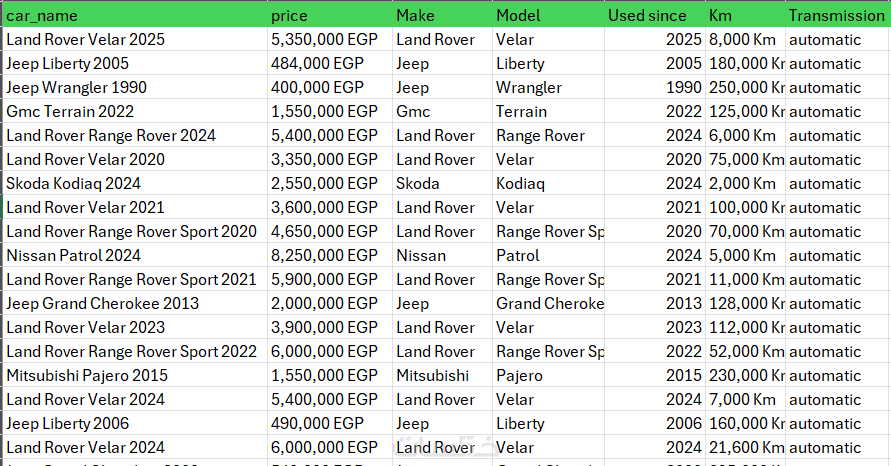This screenshot has width=891, height=466.
Task: Click the Make column header cell
Action: [415, 16]
